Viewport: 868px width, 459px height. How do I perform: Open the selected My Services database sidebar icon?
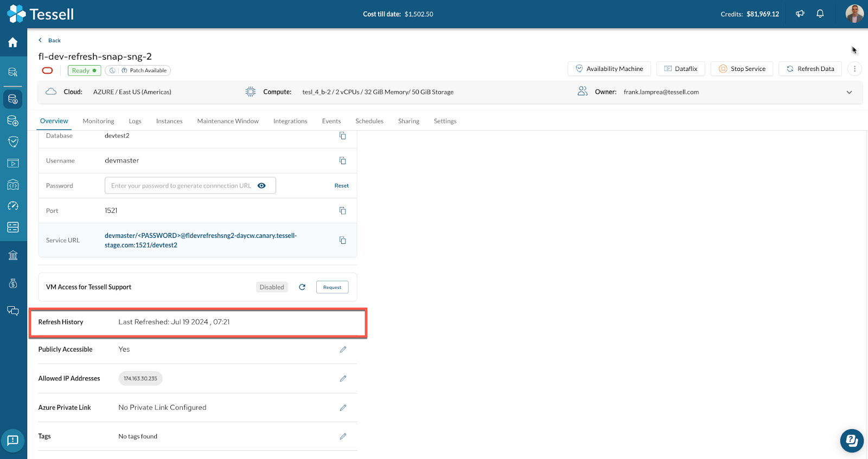(13, 99)
